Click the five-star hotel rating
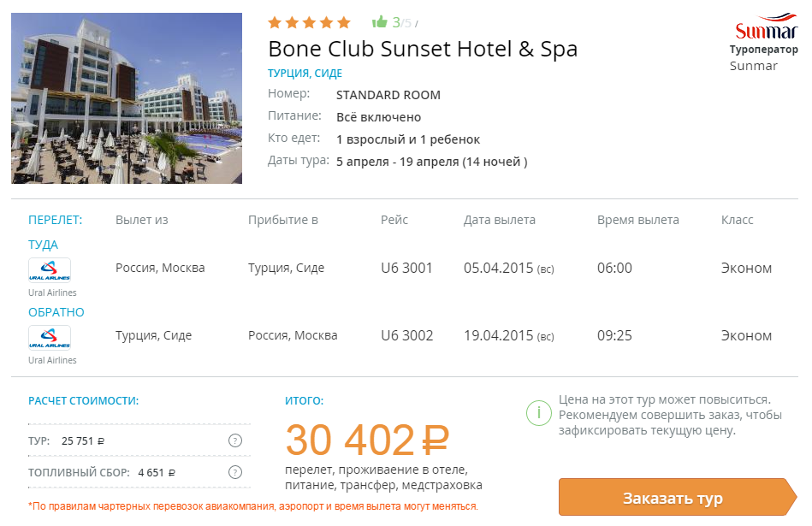Screen dimensions: 812x526 click(x=309, y=22)
